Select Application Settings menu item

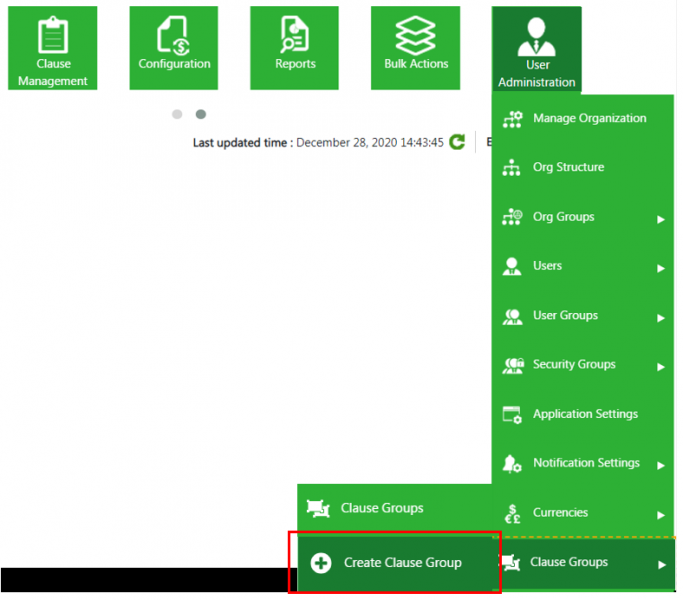pos(584,414)
